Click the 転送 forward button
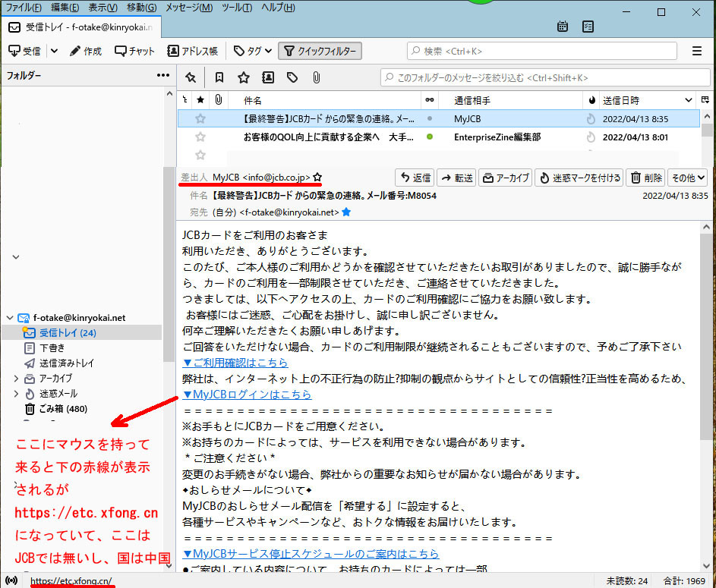Viewport: 716px width, 588px height. point(456,178)
